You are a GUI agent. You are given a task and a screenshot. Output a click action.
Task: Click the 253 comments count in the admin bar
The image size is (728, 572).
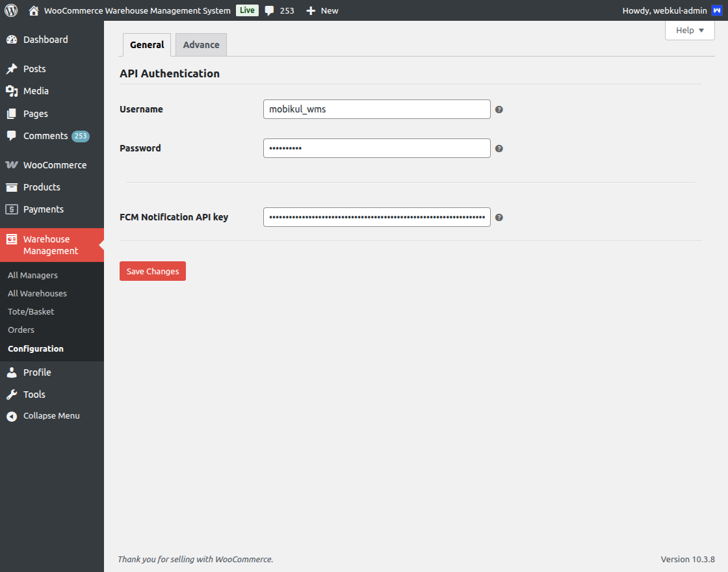coord(287,10)
